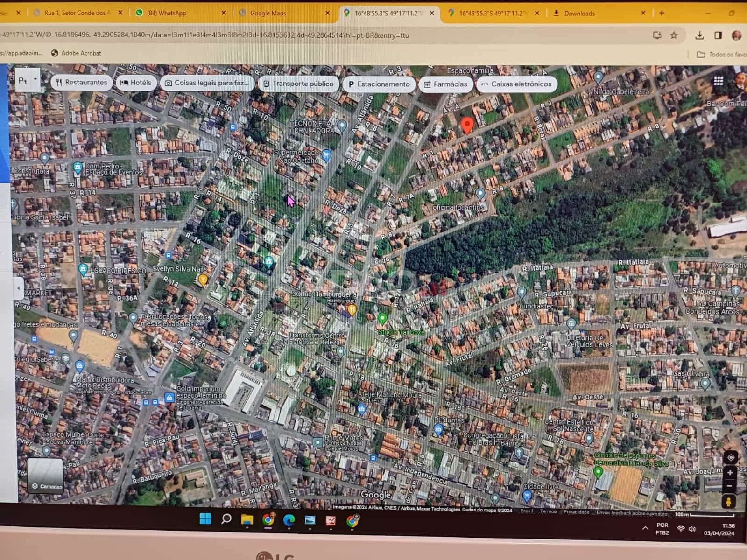Select Fast Locações marker
747x560 pixels.
coord(134,318)
